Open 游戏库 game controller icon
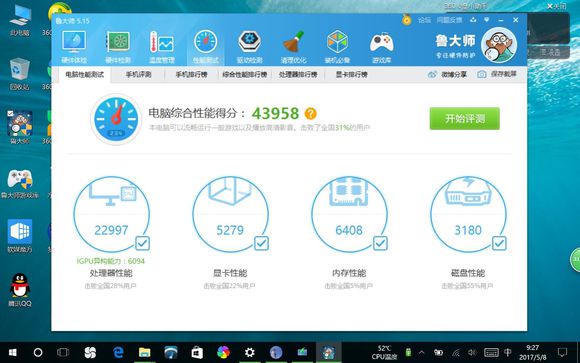Image resolution: width=580 pixels, height=363 pixels. click(381, 46)
